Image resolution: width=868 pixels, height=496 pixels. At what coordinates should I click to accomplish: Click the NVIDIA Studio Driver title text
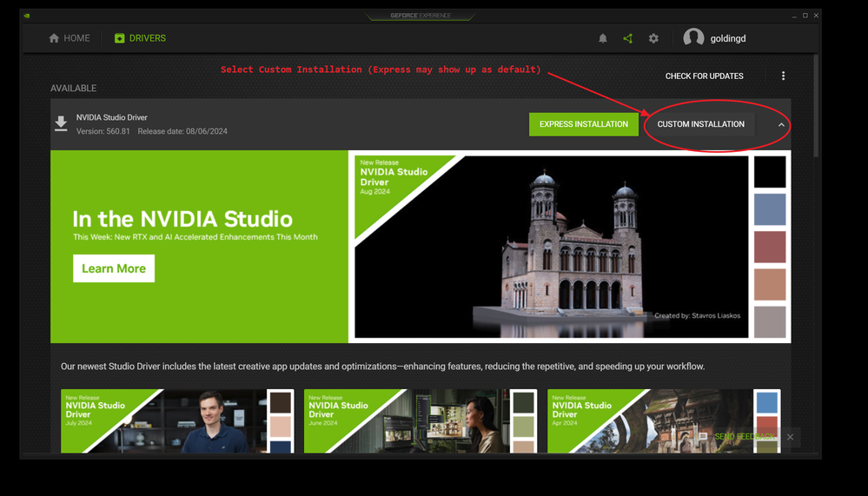point(112,117)
